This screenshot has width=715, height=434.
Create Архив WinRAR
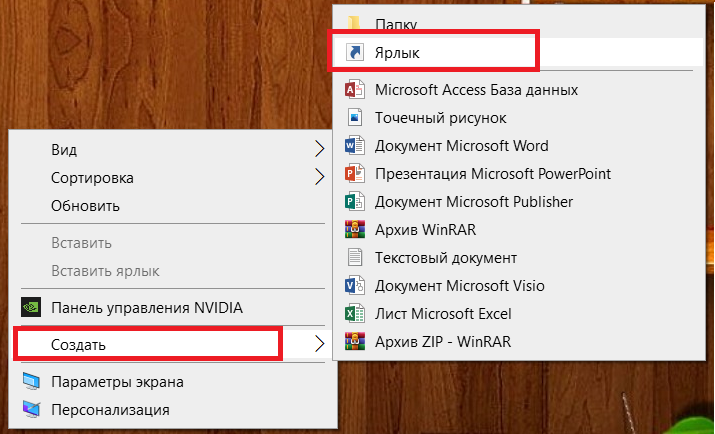(519, 229)
